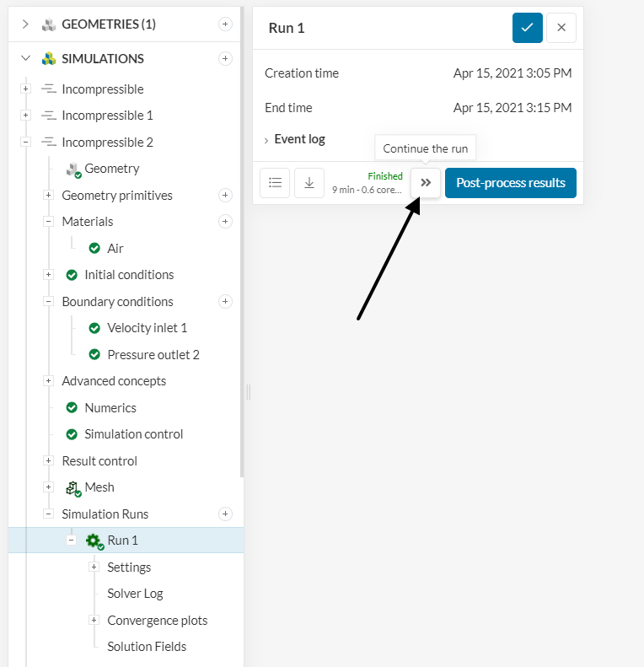Open the run log list icon
The height and width of the screenshot is (667, 644).
(x=275, y=183)
